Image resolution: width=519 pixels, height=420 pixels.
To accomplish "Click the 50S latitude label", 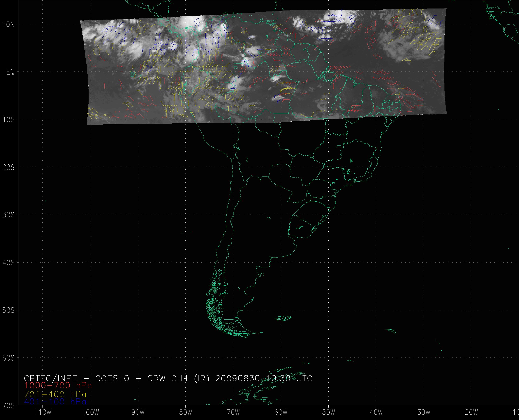I will (x=9, y=310).
